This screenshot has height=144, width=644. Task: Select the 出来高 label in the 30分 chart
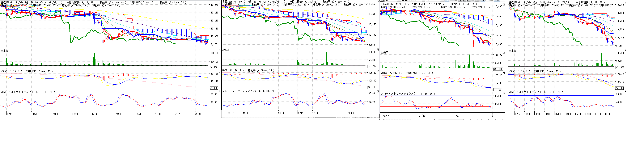pos(385,52)
